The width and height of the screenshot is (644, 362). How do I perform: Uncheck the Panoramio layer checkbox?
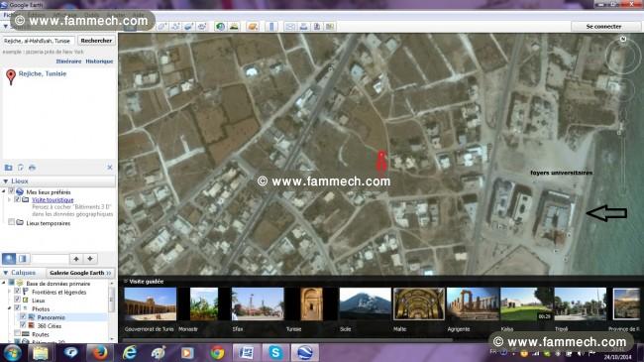coord(23,316)
